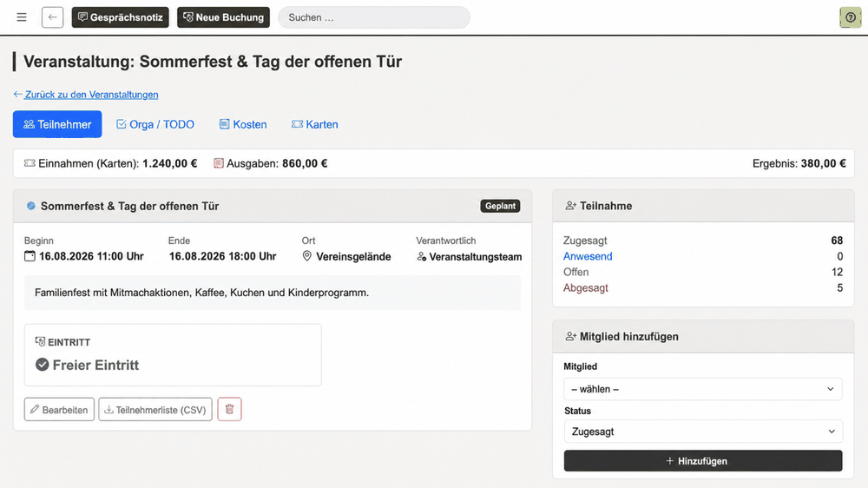Image resolution: width=868 pixels, height=488 pixels.
Task: Click the person-plus icon in Teilnahme header
Action: click(x=571, y=206)
